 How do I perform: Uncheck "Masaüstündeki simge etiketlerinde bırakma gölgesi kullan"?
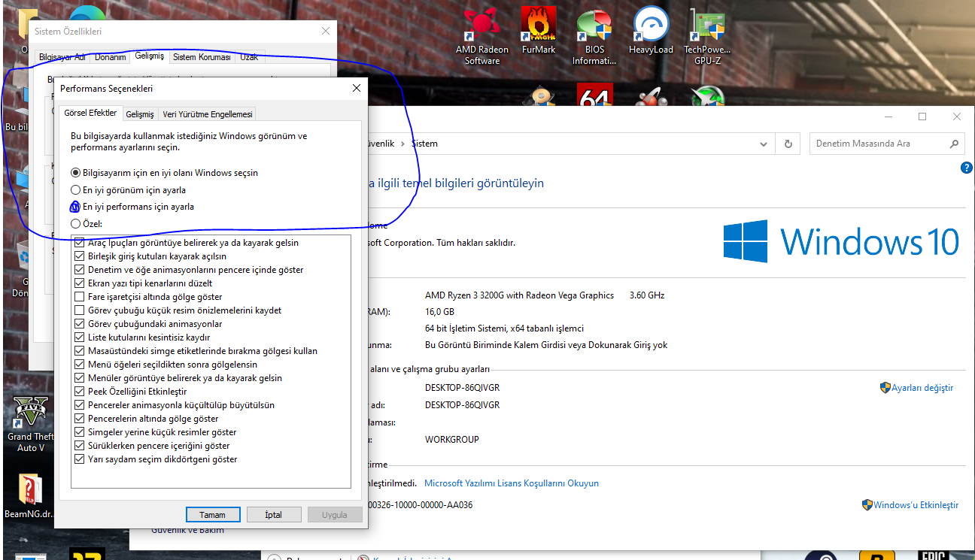pos(80,351)
